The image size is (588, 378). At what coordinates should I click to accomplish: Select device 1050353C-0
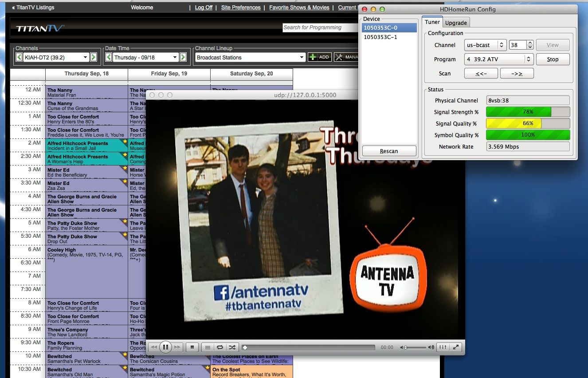point(389,28)
